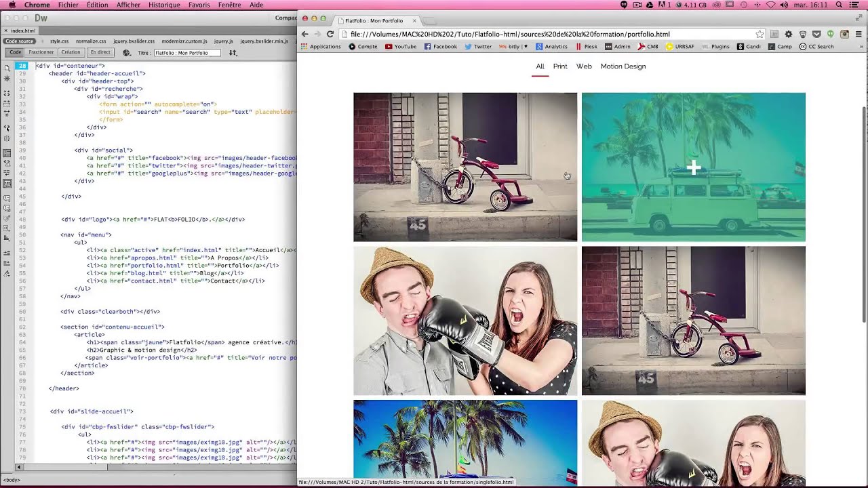Open the bitly bookmark dropdown

(x=513, y=47)
